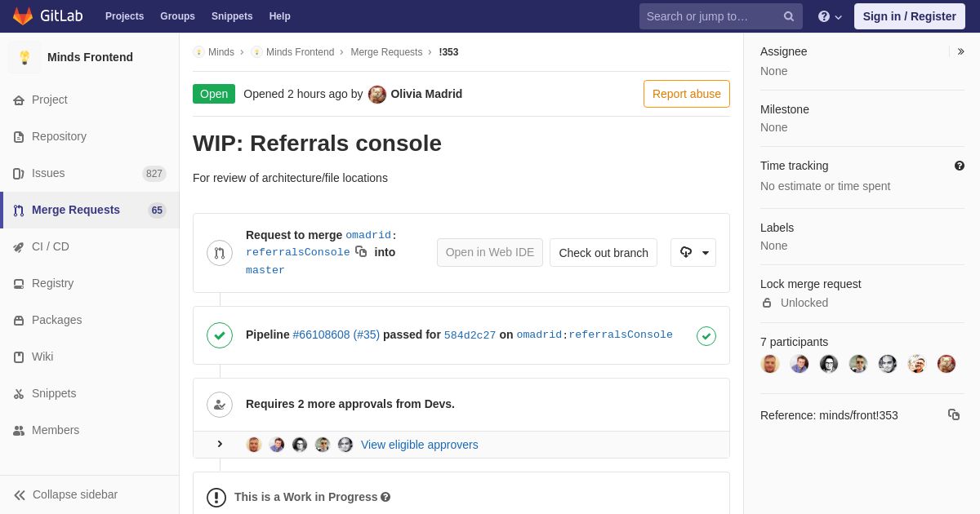Click the Merge Requests breadcrumb link
980x514 pixels.
386,52
